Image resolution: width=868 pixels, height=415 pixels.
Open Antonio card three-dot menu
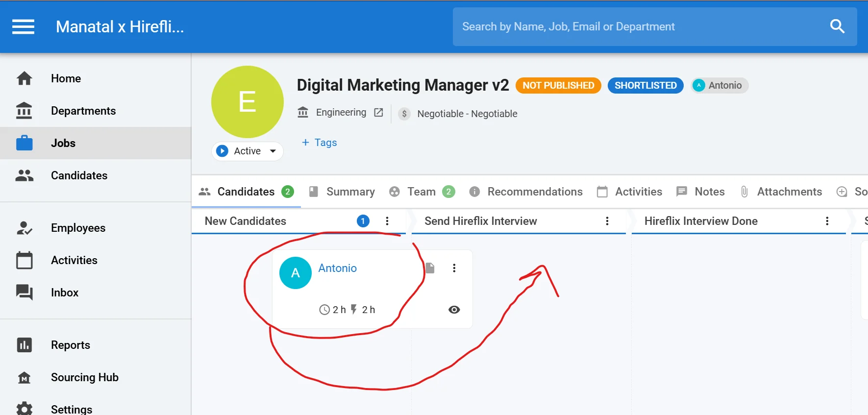coord(454,268)
